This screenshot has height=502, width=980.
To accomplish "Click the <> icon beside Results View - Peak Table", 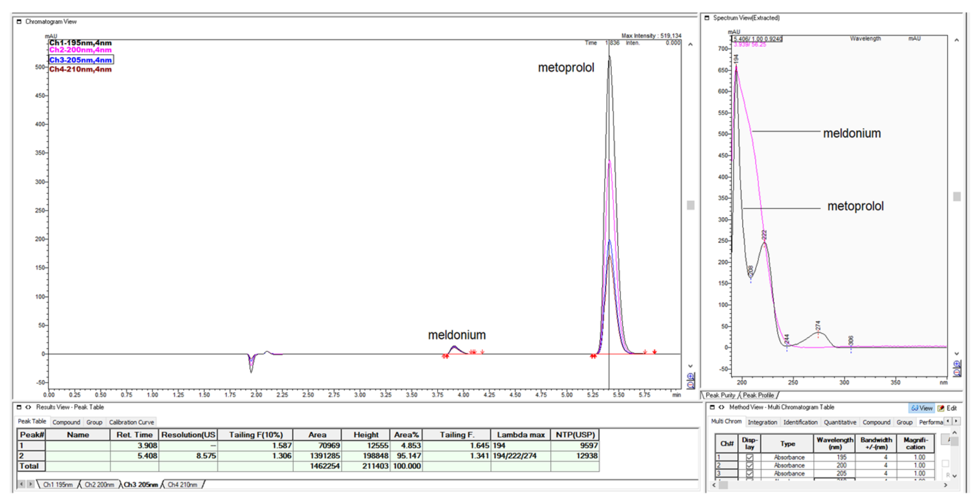I will coord(27,407).
